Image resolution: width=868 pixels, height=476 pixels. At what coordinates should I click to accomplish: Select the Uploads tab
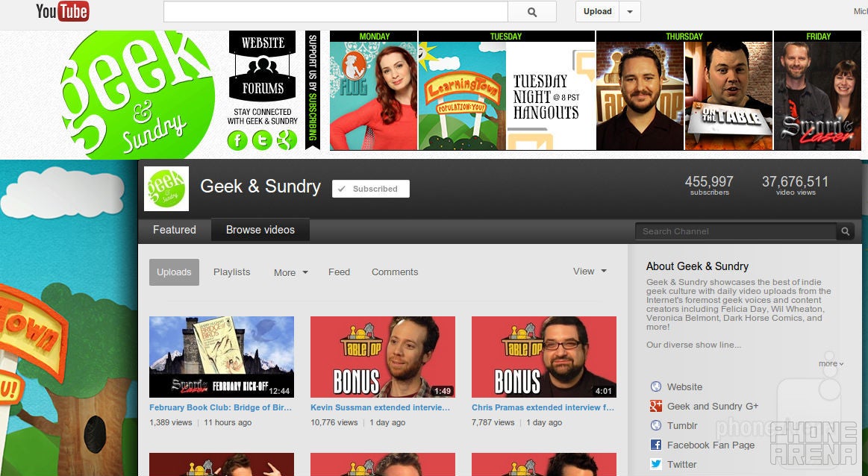174,272
